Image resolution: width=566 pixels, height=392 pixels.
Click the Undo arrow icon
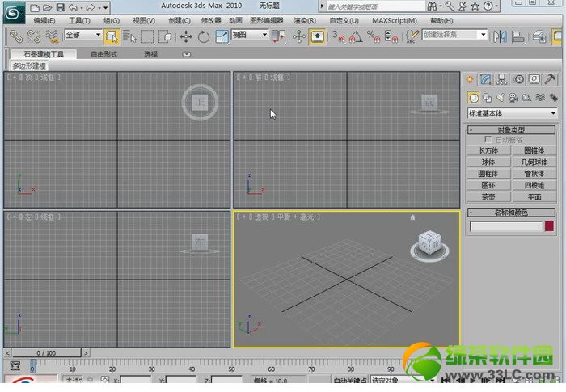(x=73, y=7)
